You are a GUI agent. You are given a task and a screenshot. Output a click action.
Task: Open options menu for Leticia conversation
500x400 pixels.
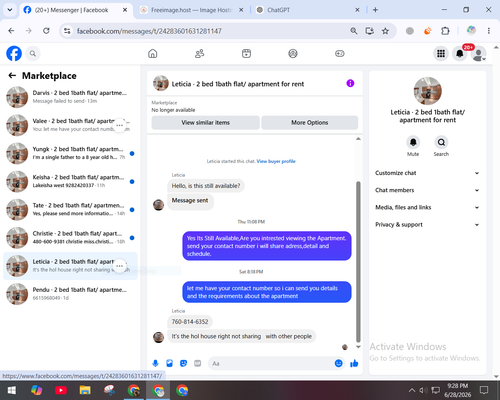pyautogui.click(x=119, y=266)
